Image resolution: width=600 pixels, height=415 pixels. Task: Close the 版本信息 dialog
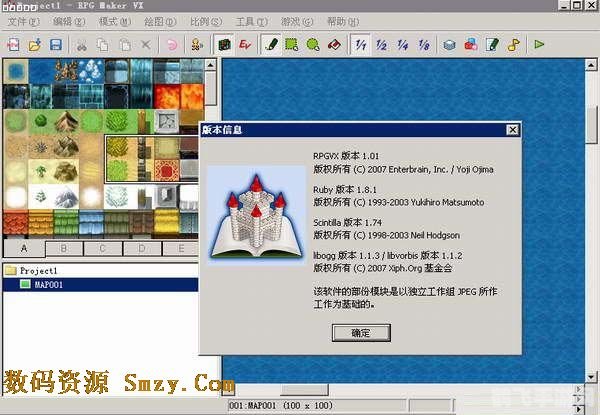point(512,130)
